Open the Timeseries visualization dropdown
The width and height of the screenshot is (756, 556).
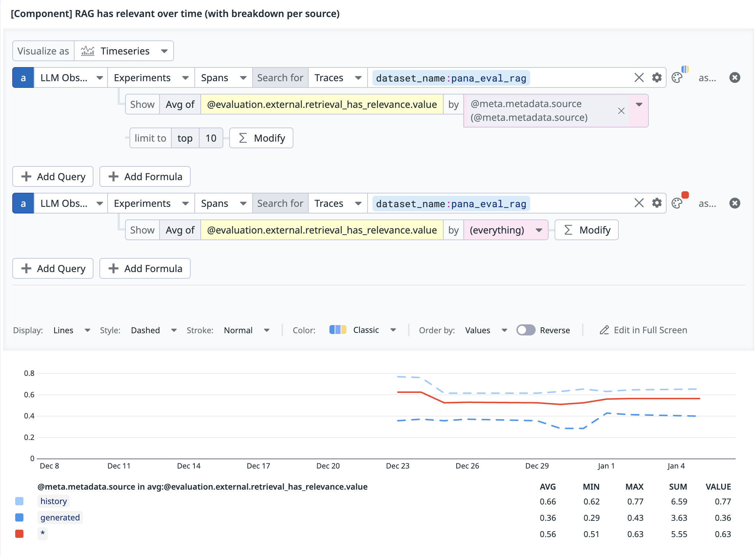[124, 51]
